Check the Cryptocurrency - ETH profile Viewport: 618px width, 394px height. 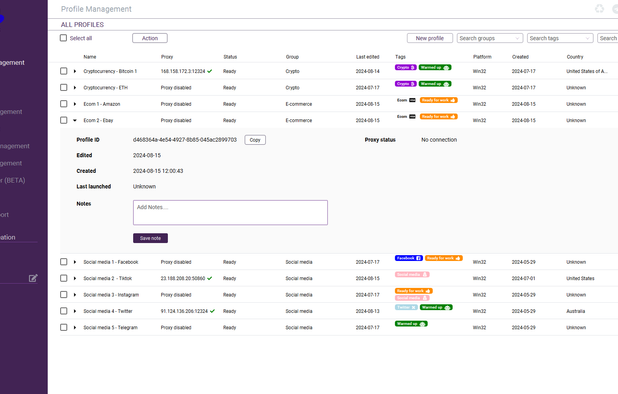[63, 87]
